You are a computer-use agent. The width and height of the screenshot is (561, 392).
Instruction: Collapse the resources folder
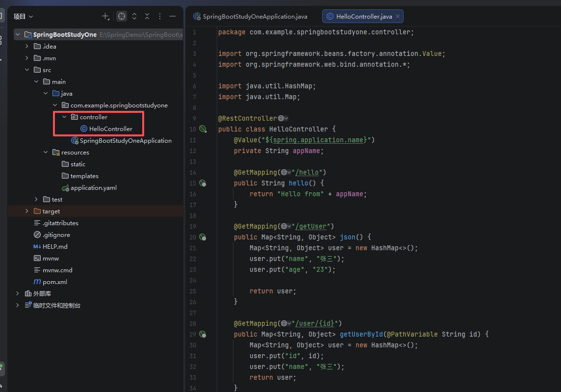coord(46,152)
